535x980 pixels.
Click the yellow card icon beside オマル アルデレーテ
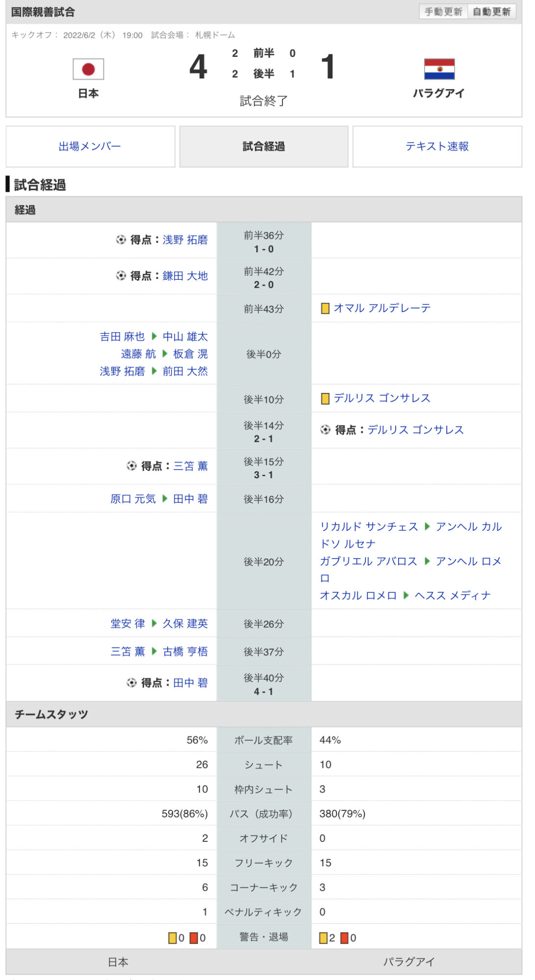(x=325, y=308)
